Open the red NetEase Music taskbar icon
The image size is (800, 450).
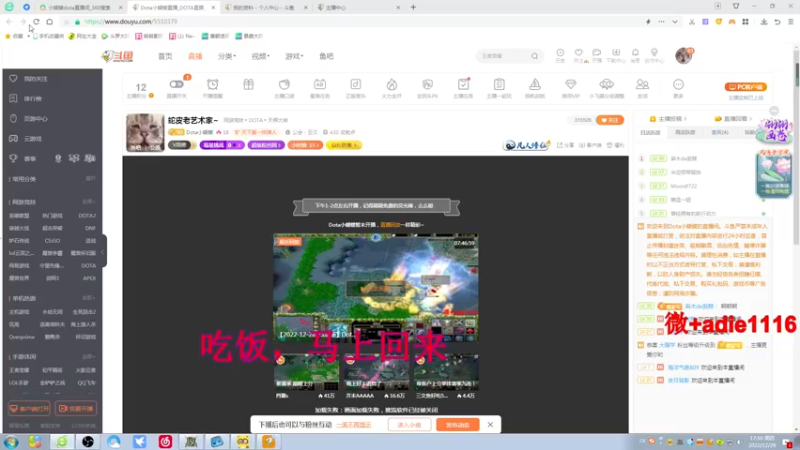tap(165, 442)
